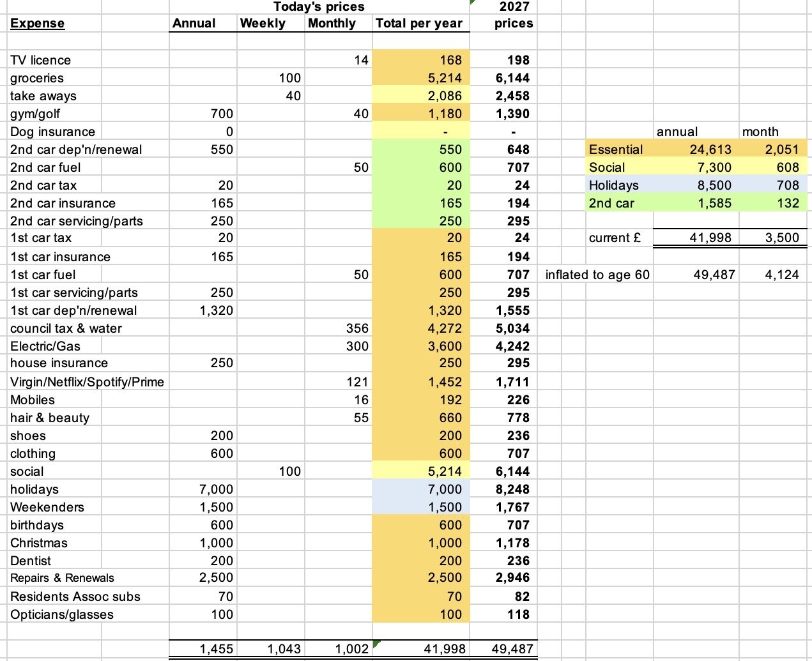Select council tax & water monthly 356
The height and width of the screenshot is (661, 812).
click(x=357, y=328)
